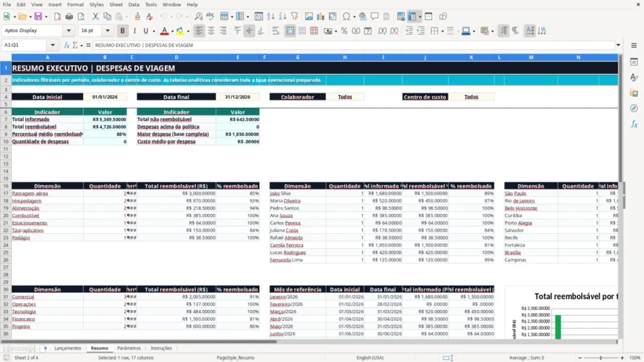
Task: Switch to the Parâmetros sheet tab
Action: coord(129,348)
